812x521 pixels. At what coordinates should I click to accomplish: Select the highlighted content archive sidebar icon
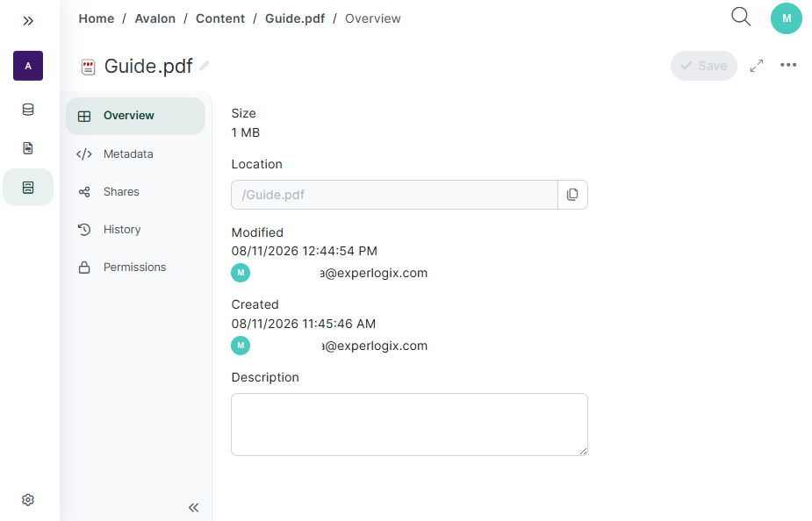click(x=28, y=188)
